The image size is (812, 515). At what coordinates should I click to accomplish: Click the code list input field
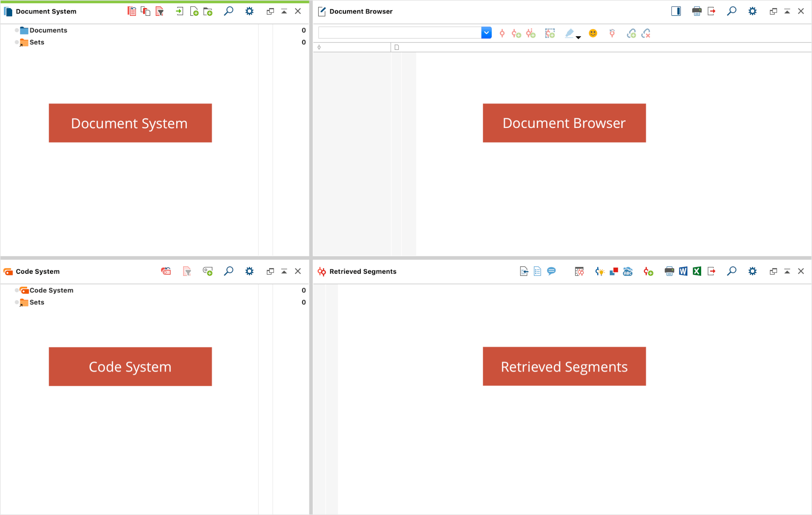click(x=400, y=32)
